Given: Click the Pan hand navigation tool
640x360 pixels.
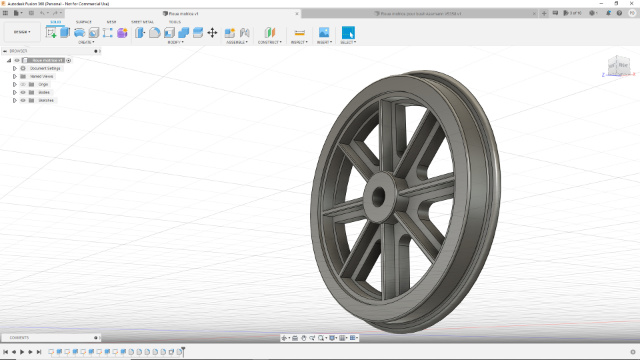Looking at the screenshot, I should 304,338.
